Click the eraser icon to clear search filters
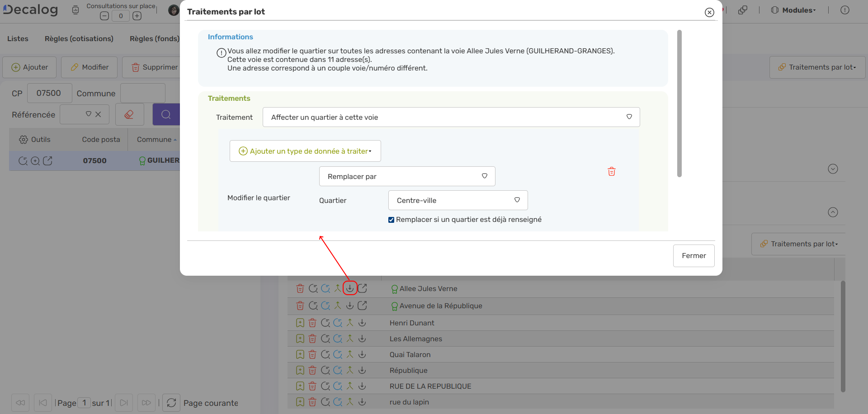This screenshot has height=414, width=868. [129, 115]
